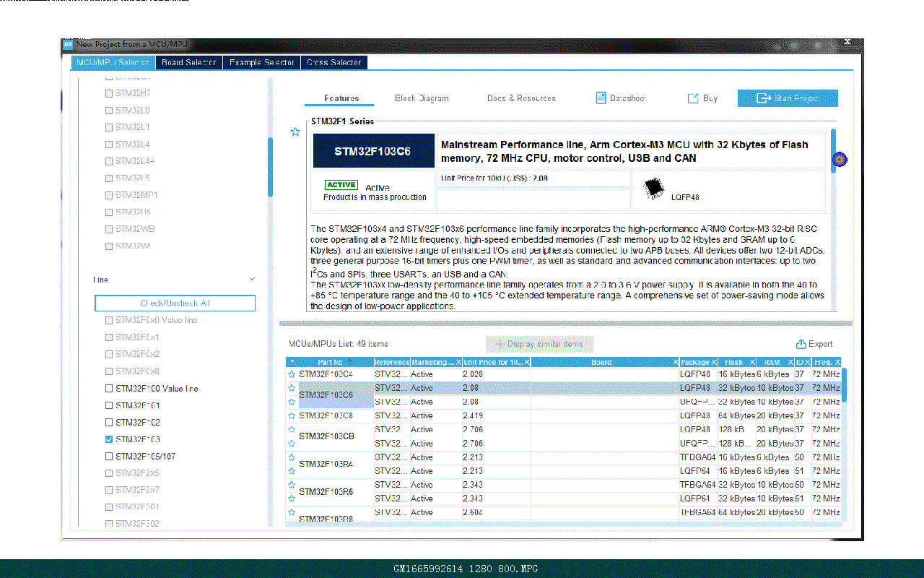This screenshot has width=924, height=578.
Task: Click the Start Project button
Action: 788,98
